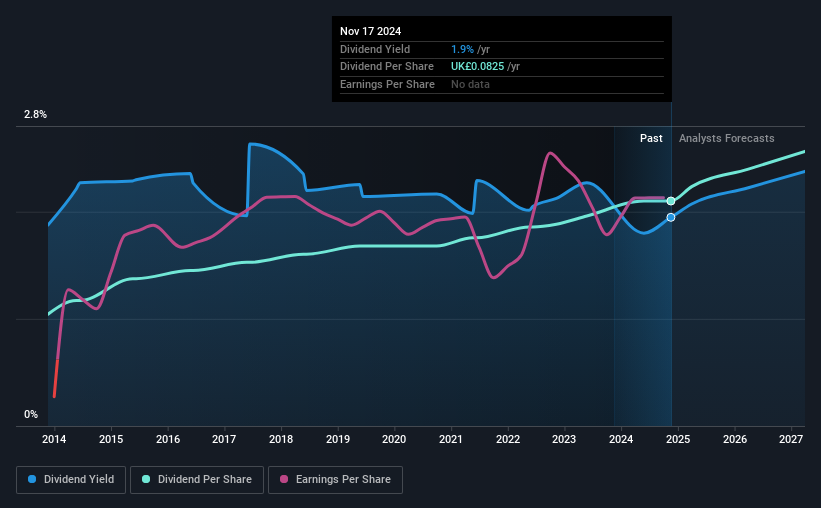Click the 2023 x-axis label
Image resolution: width=821 pixels, height=508 pixels.
[564, 439]
